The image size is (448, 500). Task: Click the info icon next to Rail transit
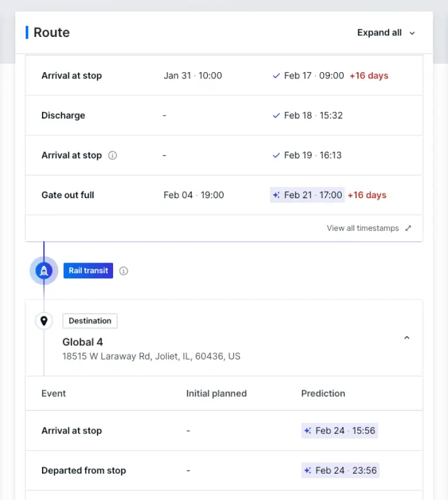click(124, 271)
